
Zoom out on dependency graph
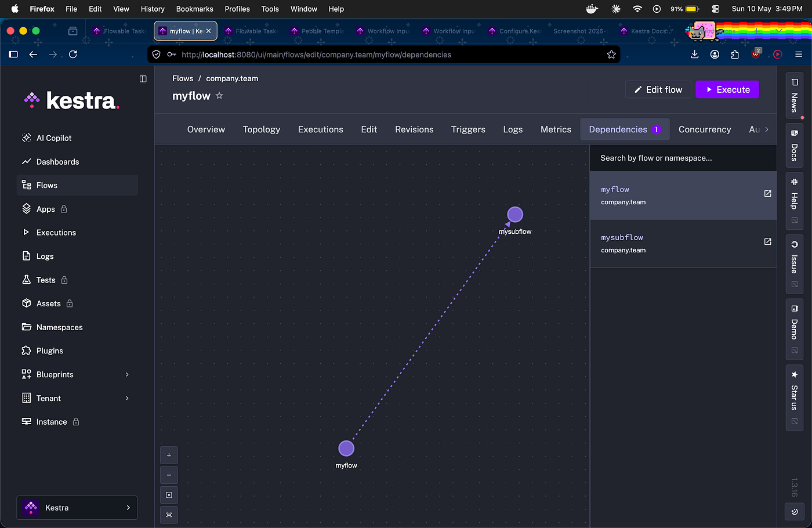point(169,475)
